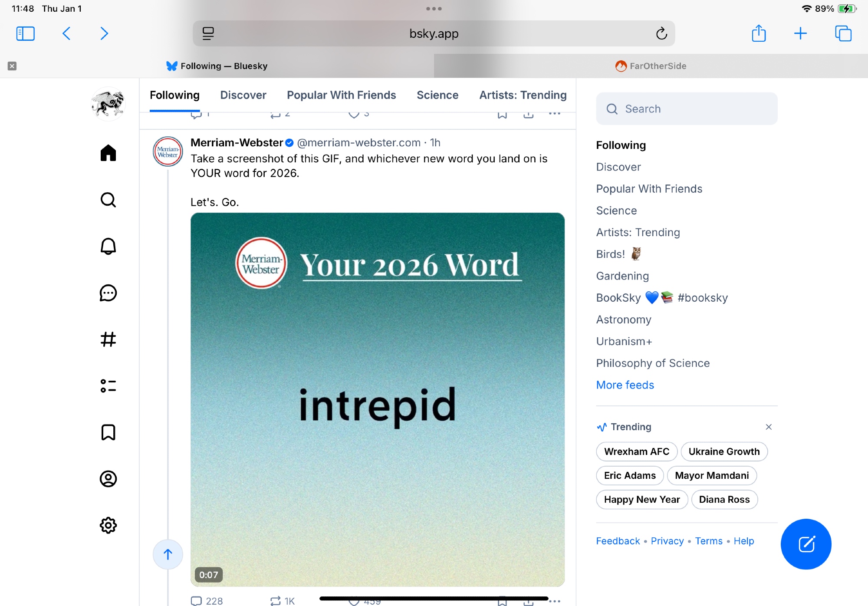Switch to the Science feed tab
The width and height of the screenshot is (868, 606).
tap(437, 95)
